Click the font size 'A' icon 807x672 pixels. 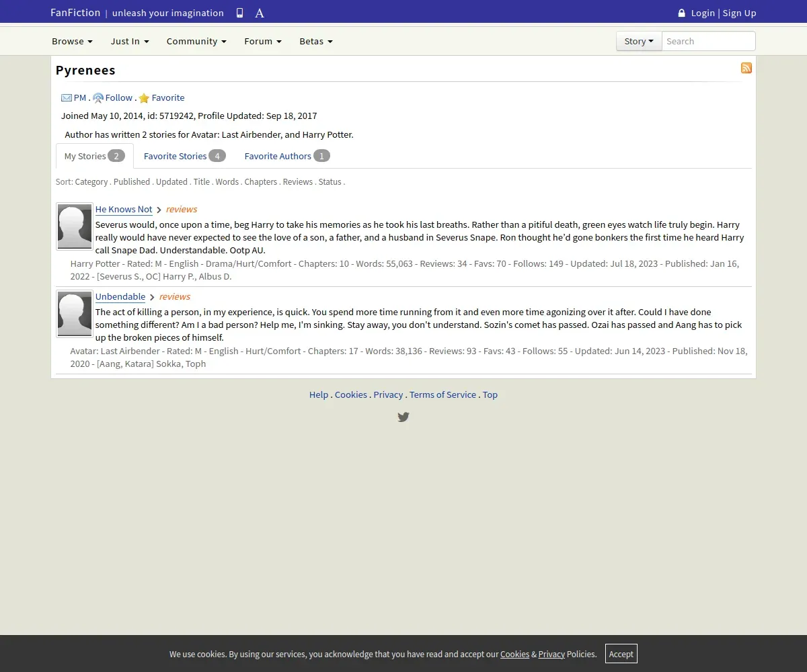tap(260, 13)
